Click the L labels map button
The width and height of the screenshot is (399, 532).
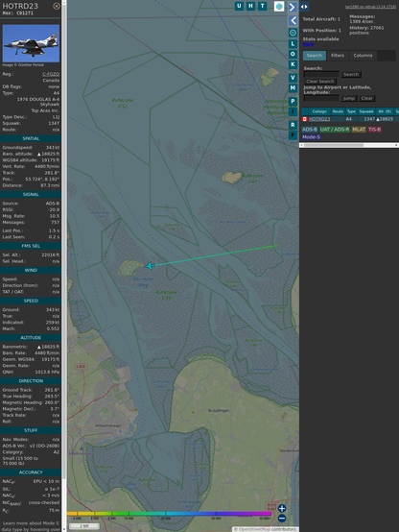[x=293, y=44]
